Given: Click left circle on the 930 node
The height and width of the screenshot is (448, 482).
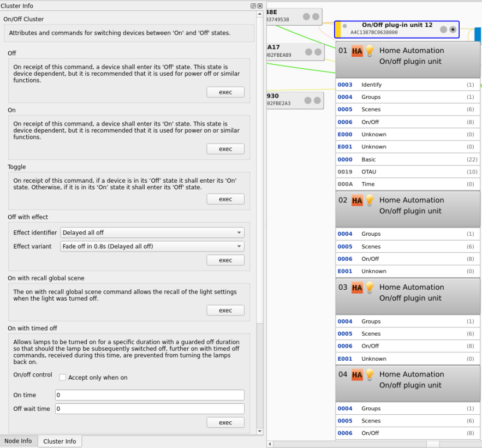Looking at the screenshot, I should tap(308, 100).
